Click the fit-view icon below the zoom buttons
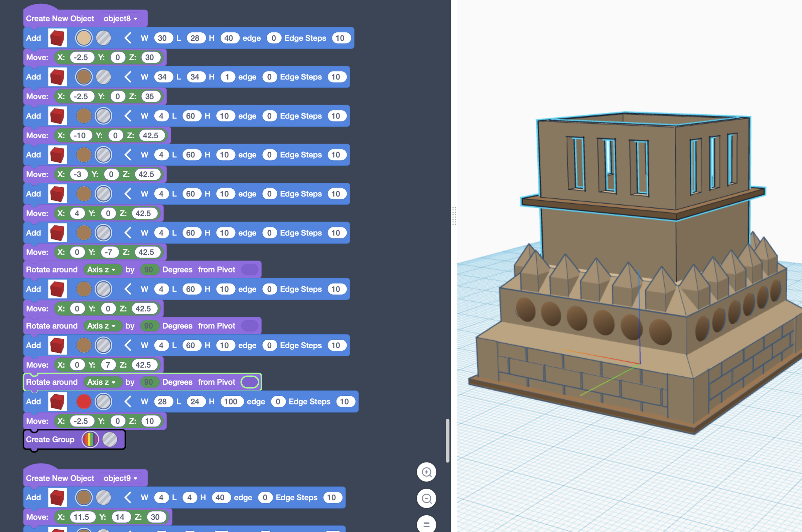The image size is (802, 532). coord(427,524)
